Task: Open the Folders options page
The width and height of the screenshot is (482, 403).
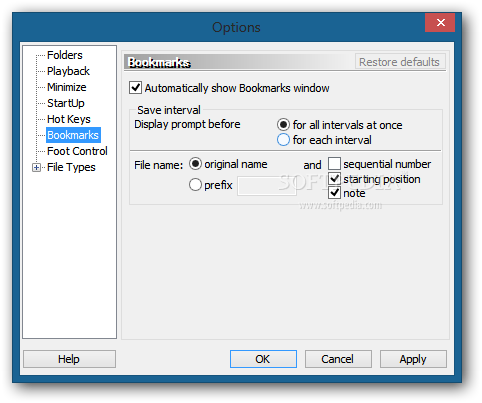Action: (65, 55)
